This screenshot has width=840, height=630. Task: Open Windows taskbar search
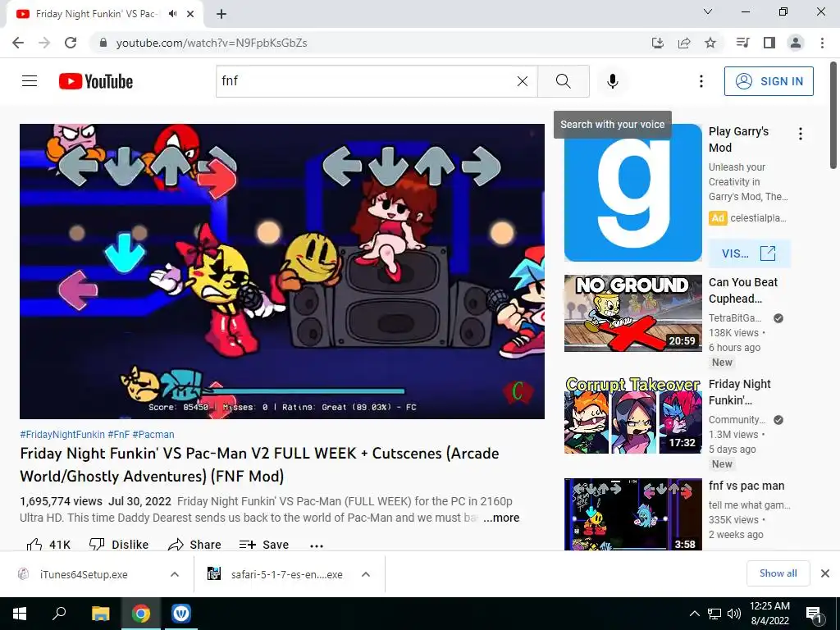point(59,614)
